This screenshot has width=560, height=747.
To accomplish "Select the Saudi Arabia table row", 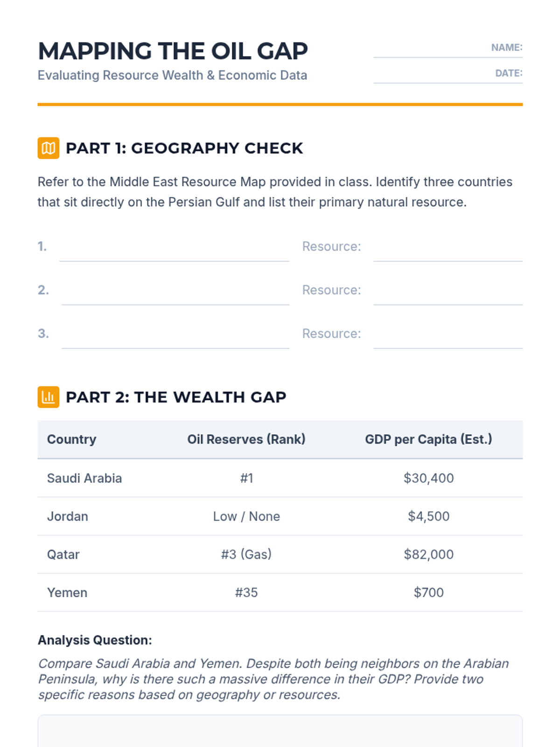I will (280, 478).
